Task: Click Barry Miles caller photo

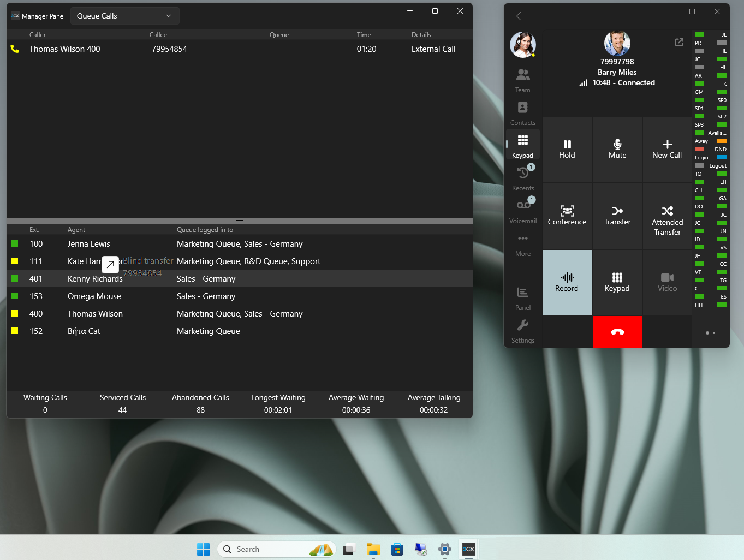Action: tap(617, 43)
